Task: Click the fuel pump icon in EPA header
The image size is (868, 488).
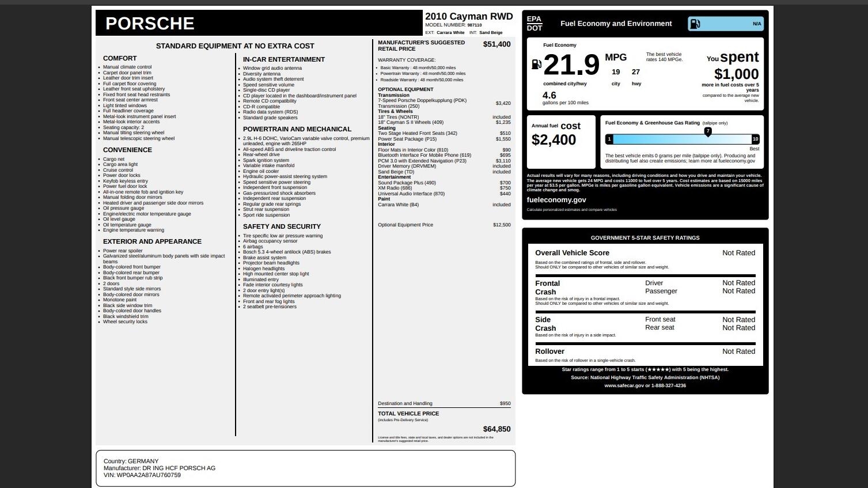Action: 695,24
